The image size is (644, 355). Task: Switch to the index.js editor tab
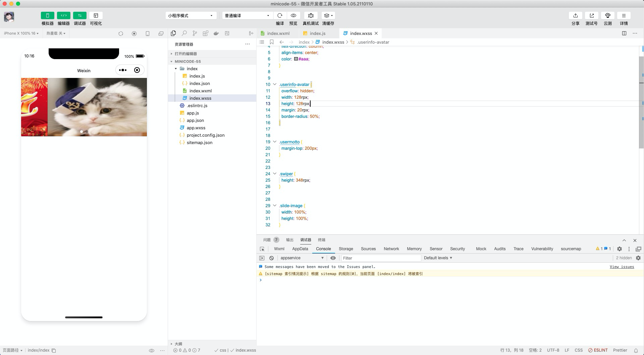point(317,33)
